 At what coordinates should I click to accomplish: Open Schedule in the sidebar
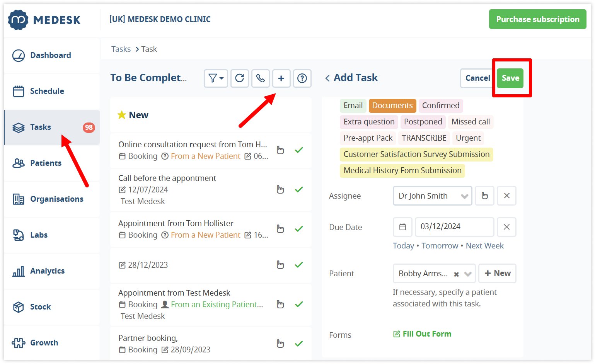(x=47, y=91)
